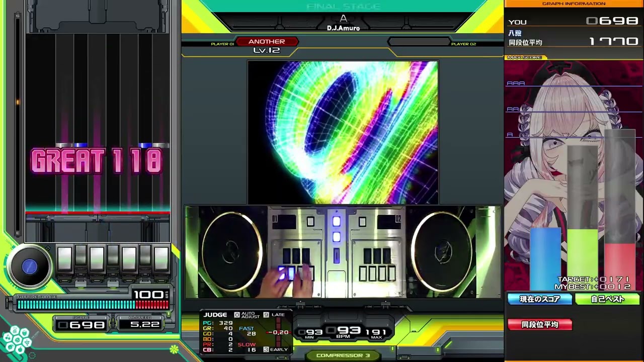
Task: Click the gauge percentage 100 readout
Action: pyautogui.click(x=149, y=295)
